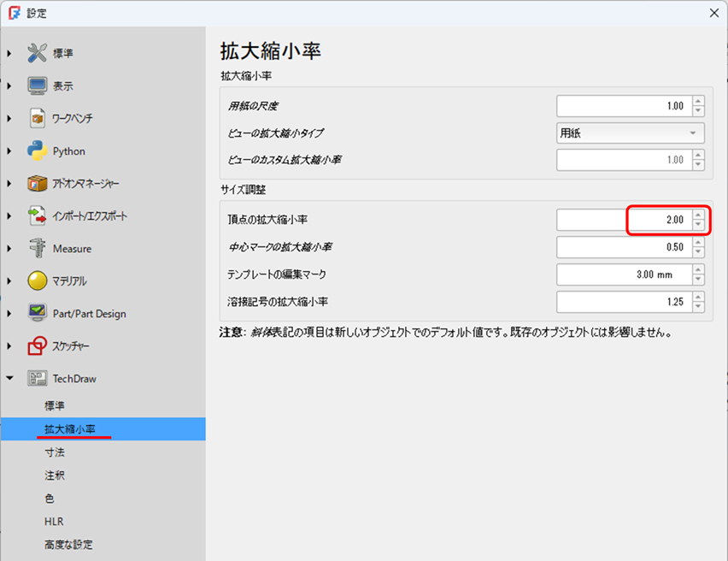Click the FreeCAD logo in the title bar
The image size is (728, 561).
point(15,13)
